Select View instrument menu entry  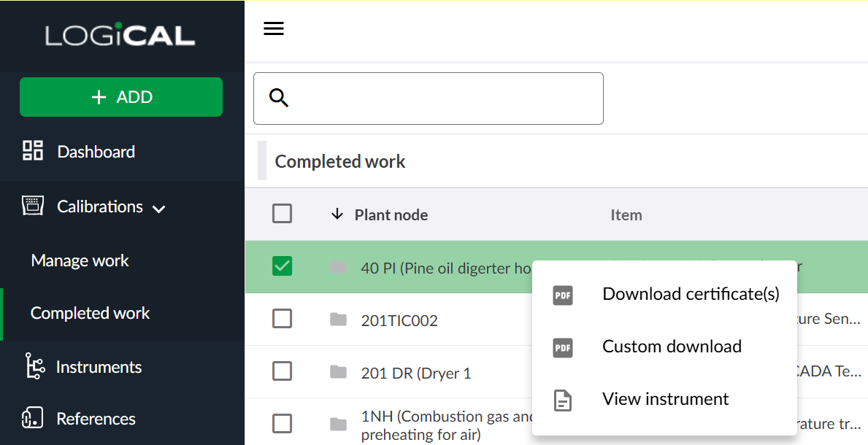[x=665, y=399]
